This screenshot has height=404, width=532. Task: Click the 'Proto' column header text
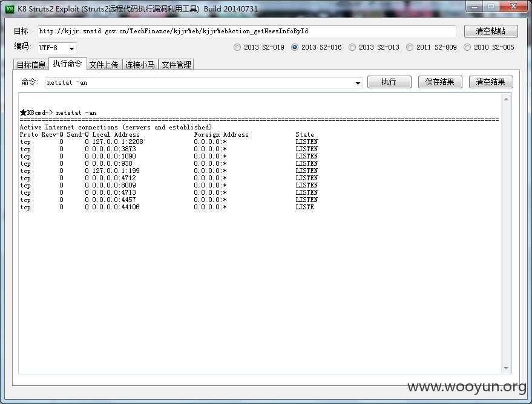click(x=29, y=134)
